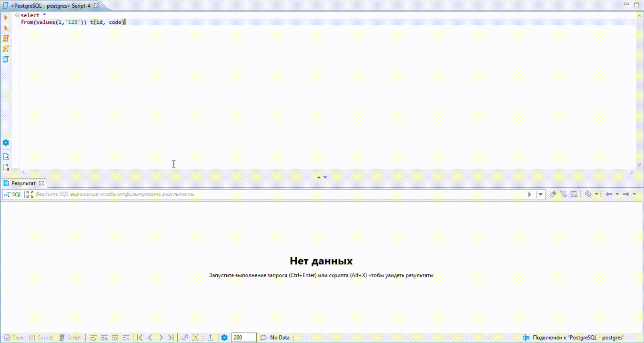Click the query analysis icon in left sidebar
Image resolution: width=644 pixels, height=343 pixels.
point(6,48)
